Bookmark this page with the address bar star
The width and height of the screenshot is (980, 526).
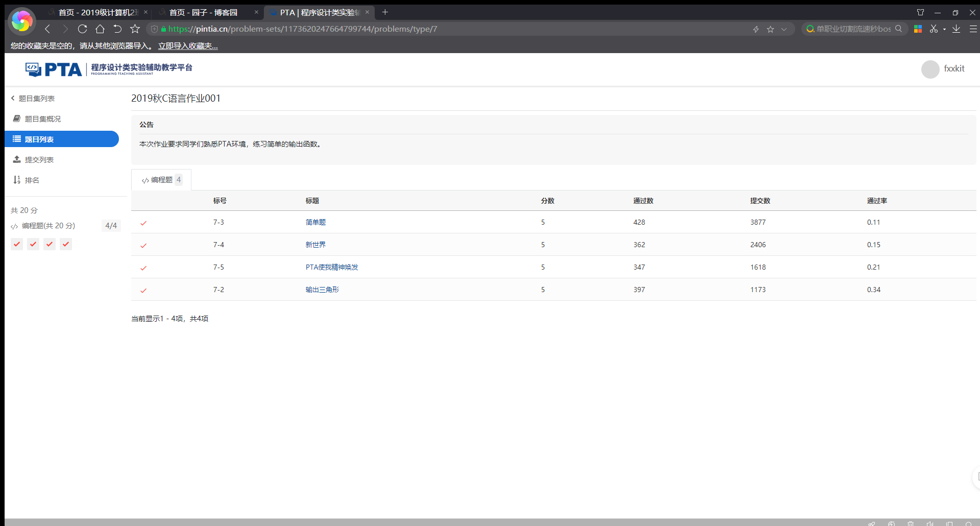pos(771,29)
